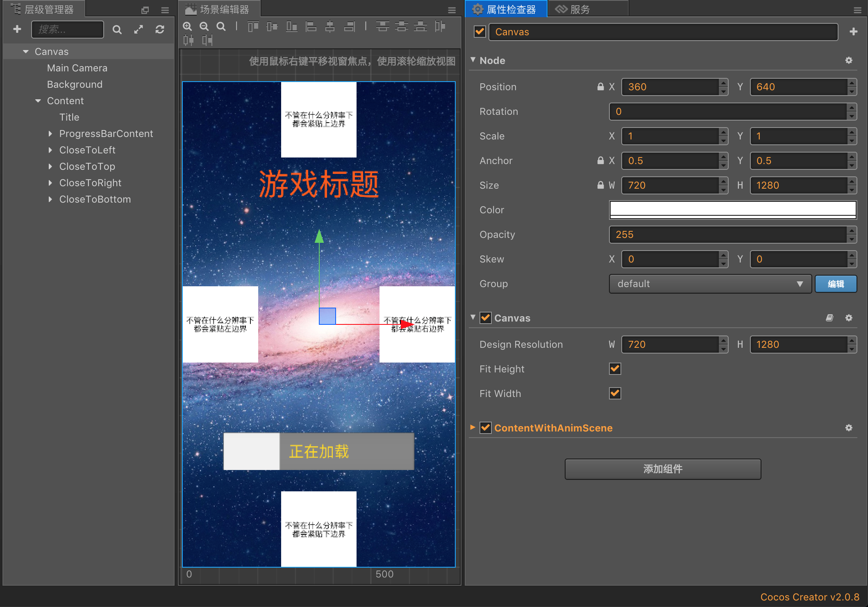This screenshot has width=868, height=607.
Task: Collapse the Content node in hierarchy
Action: [38, 101]
